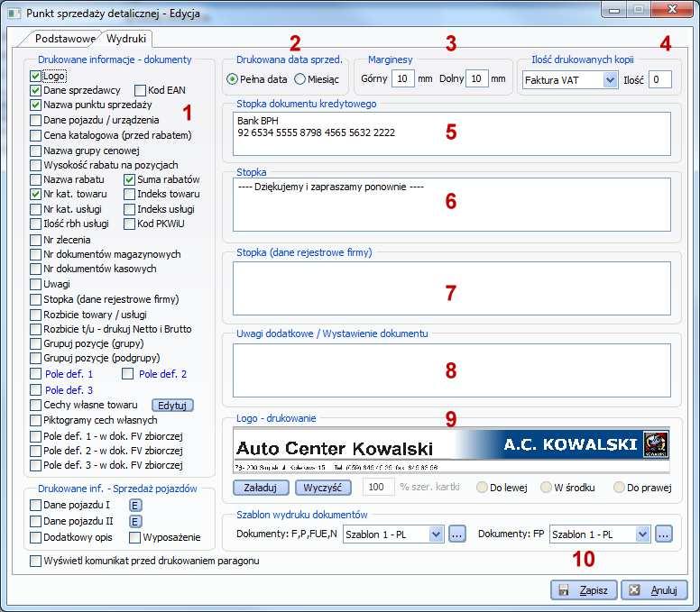
Task: Check Cechy własne towaru checkbox
Action: [x=36, y=405]
